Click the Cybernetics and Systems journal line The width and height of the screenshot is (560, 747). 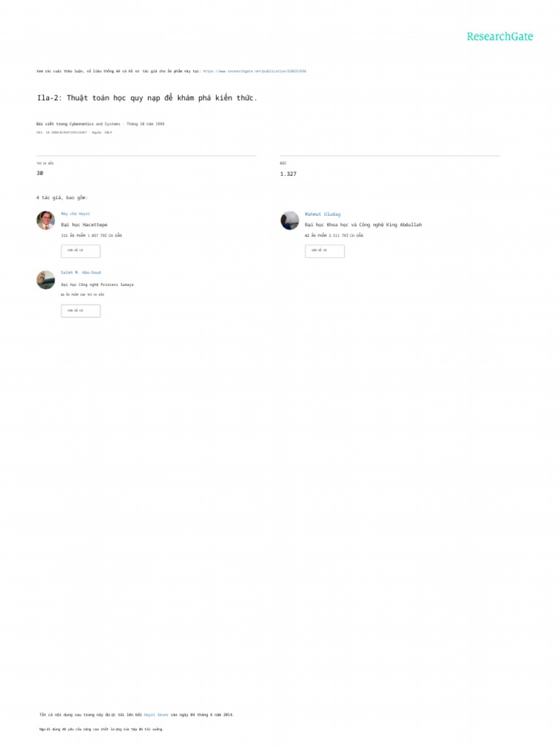click(101, 124)
